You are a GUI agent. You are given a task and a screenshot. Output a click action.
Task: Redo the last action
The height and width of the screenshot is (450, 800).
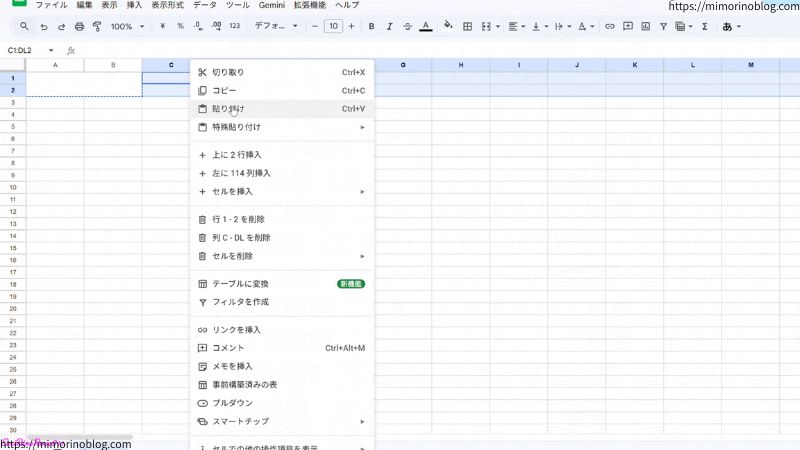(61, 27)
